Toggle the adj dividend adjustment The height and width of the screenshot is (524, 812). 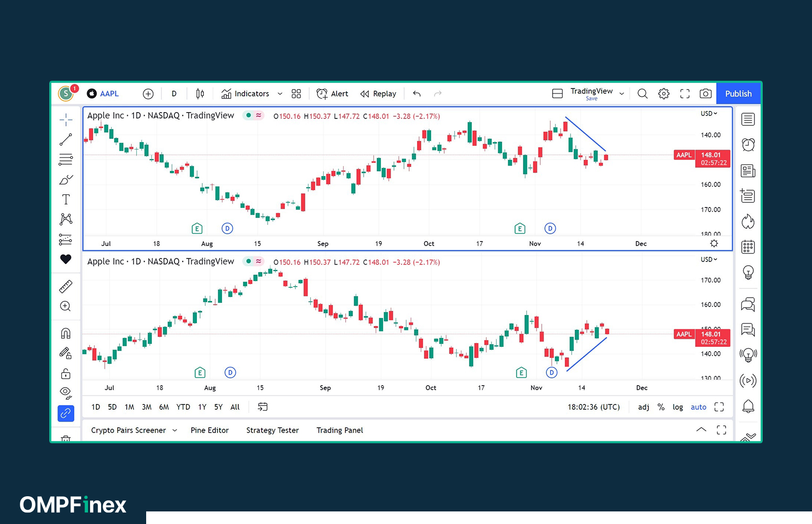pos(644,407)
